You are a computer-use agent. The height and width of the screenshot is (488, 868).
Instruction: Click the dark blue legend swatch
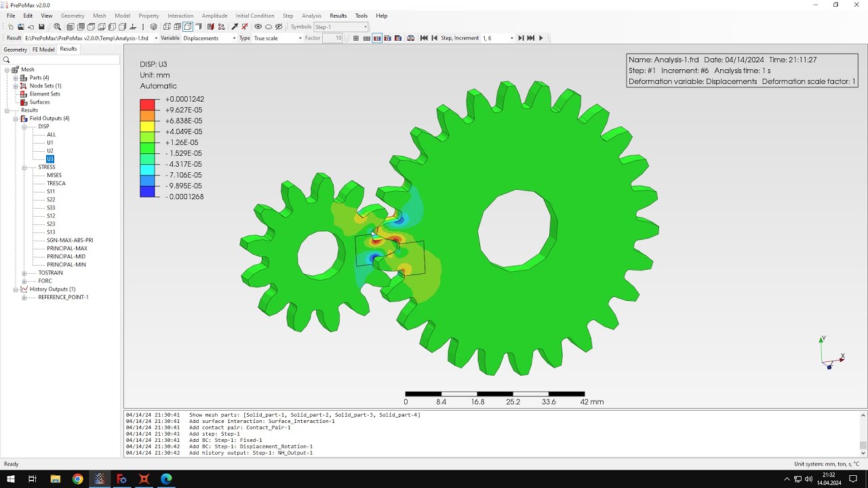point(149,191)
